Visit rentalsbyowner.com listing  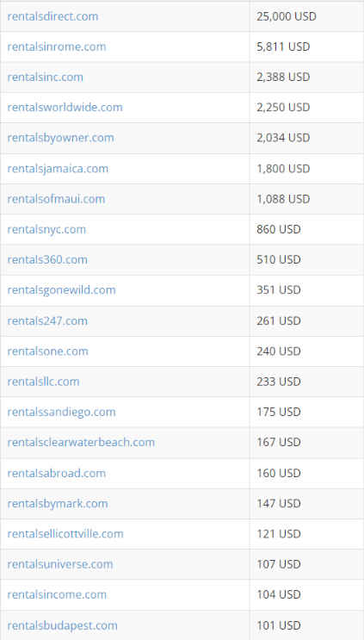(61, 138)
